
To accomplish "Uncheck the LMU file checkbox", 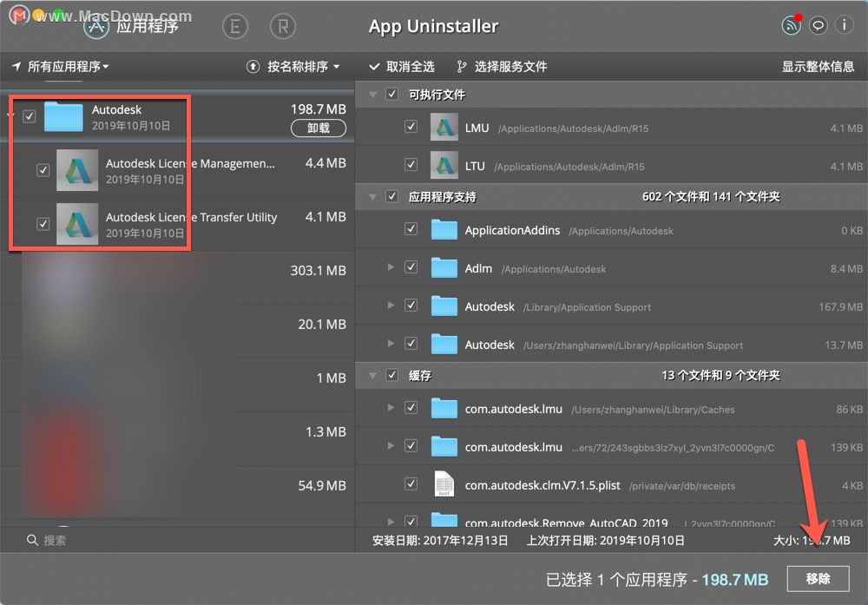I will 411,127.
